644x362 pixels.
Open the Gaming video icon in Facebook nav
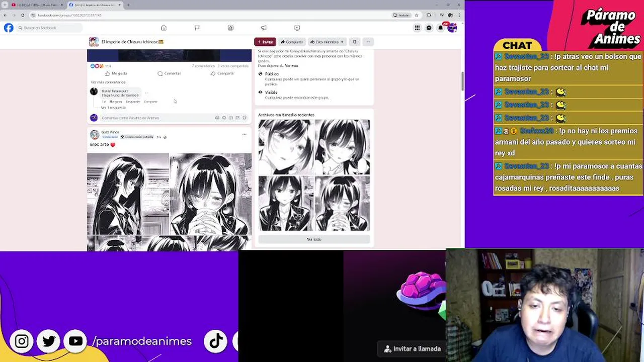coord(297,28)
